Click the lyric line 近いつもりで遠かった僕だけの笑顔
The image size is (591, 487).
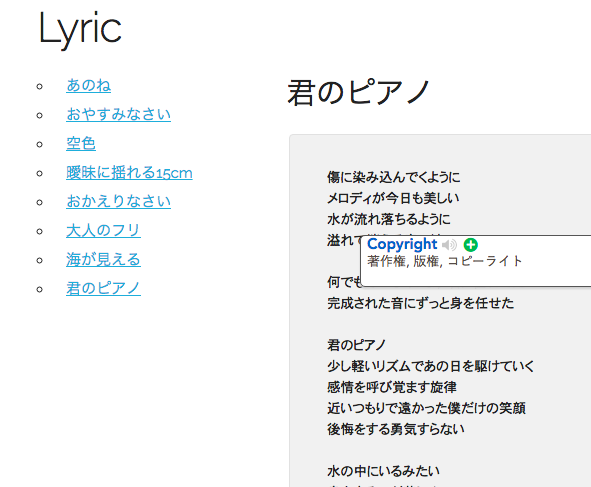pos(426,408)
